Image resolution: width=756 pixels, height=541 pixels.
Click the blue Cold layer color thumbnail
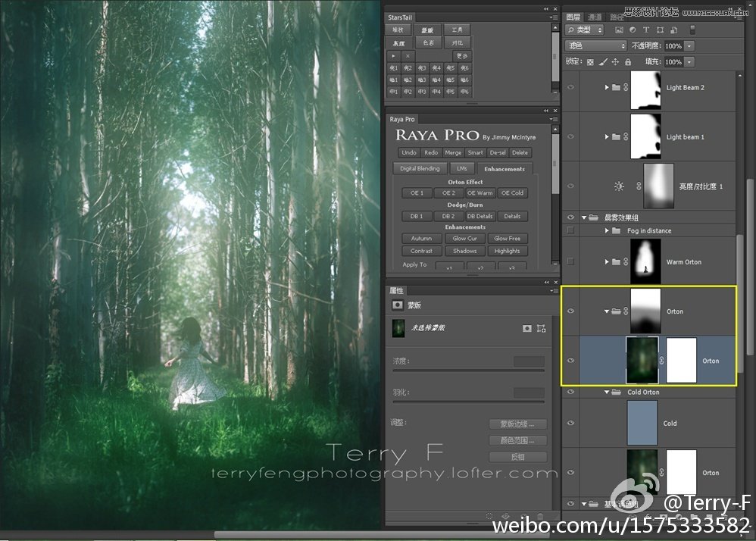(642, 423)
